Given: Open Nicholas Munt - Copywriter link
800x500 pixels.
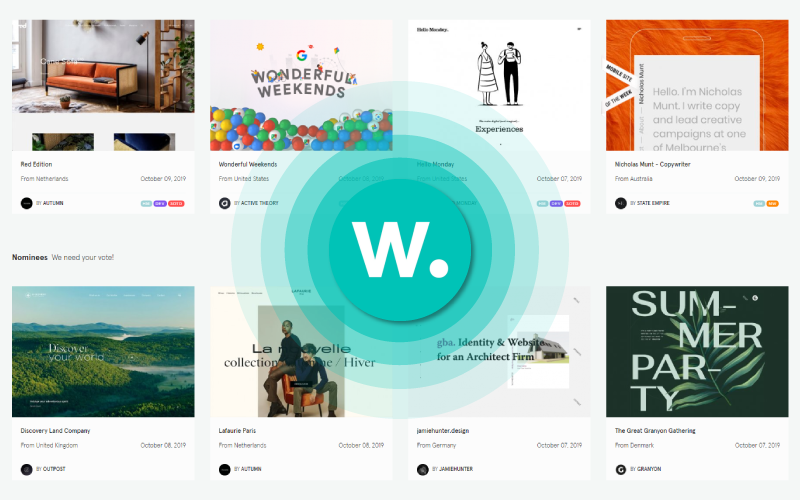Looking at the screenshot, I should tap(653, 164).
